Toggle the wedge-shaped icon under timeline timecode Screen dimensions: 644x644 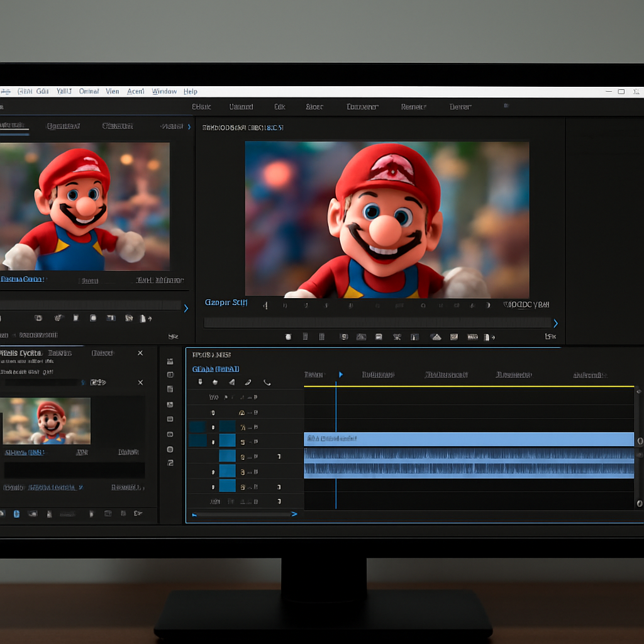click(x=232, y=382)
